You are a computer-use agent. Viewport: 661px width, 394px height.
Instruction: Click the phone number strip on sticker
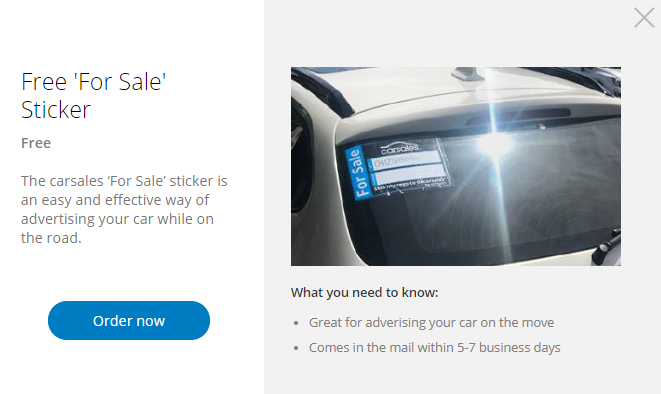pos(406,161)
